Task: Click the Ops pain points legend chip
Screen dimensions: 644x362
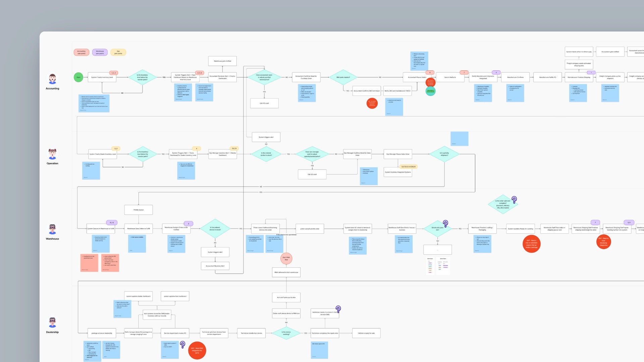Action: click(118, 52)
